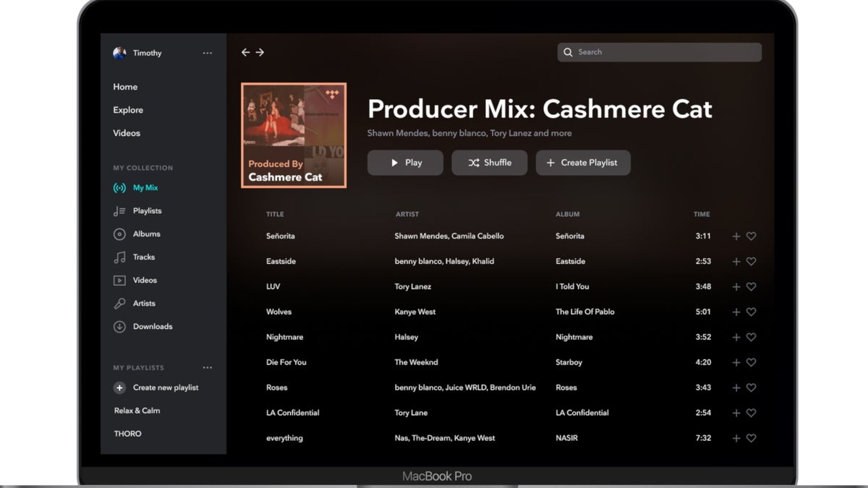The image size is (868, 488).
Task: Favorite the Roses track with heart
Action: [751, 388]
